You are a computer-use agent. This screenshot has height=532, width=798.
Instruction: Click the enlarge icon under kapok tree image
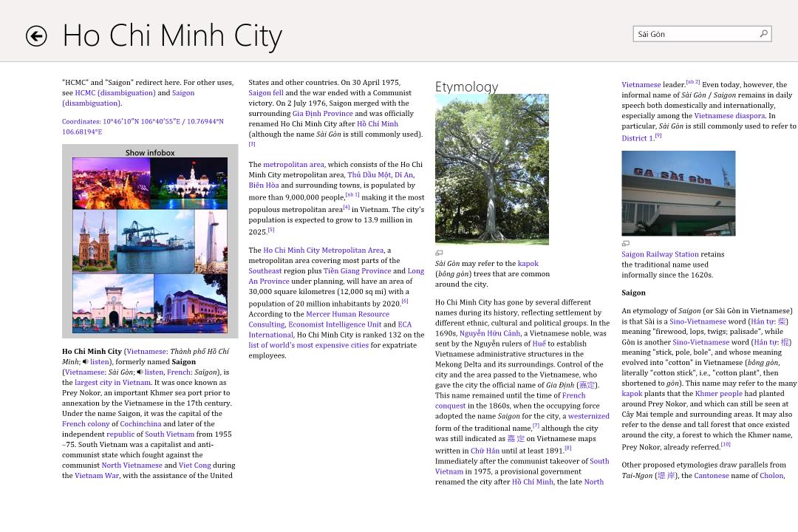click(x=439, y=253)
